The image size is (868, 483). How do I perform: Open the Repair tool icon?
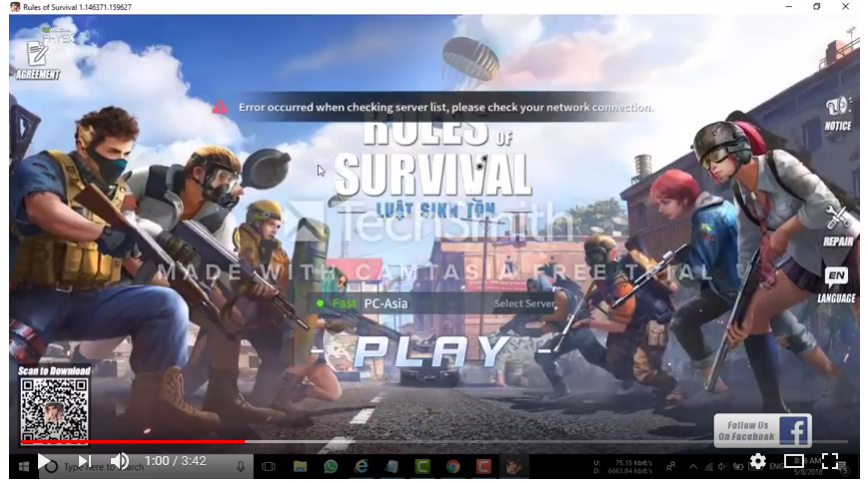click(x=838, y=226)
